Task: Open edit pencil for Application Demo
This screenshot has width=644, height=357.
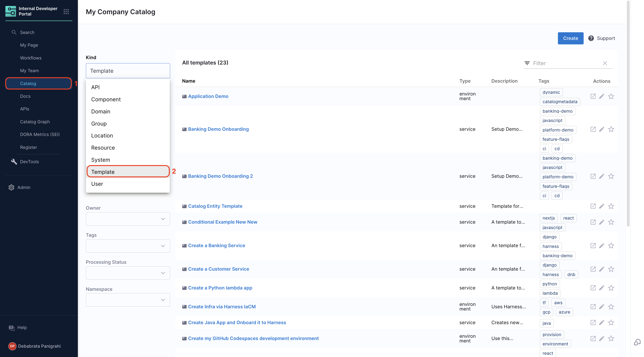Action: coord(602,96)
